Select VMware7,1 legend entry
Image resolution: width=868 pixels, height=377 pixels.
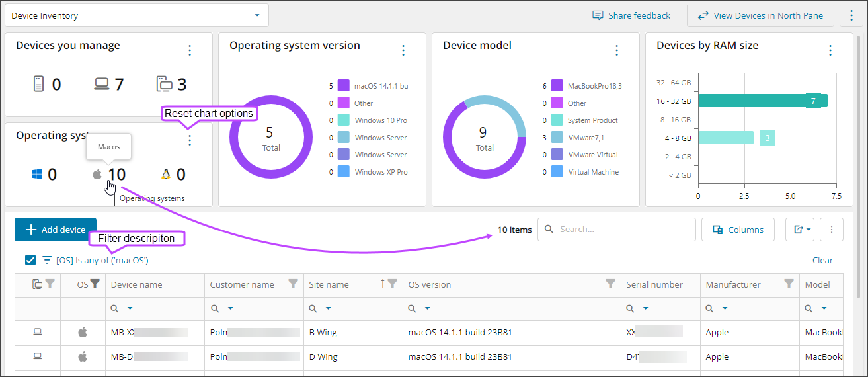pyautogui.click(x=575, y=138)
